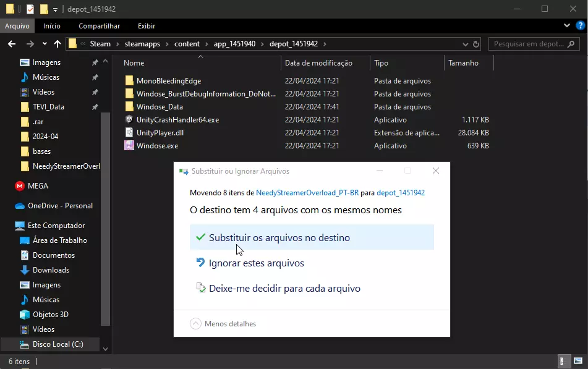
Task: Click the search magnifier icon
Action: (x=571, y=45)
